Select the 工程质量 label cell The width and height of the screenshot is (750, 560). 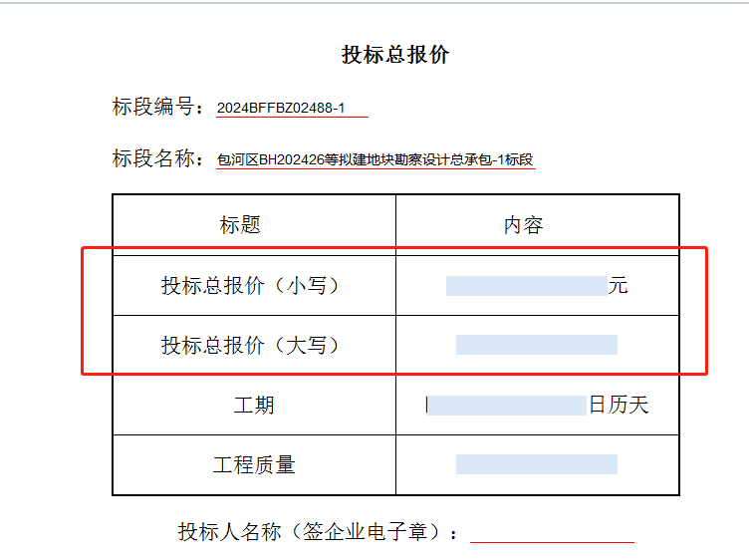[254, 465]
